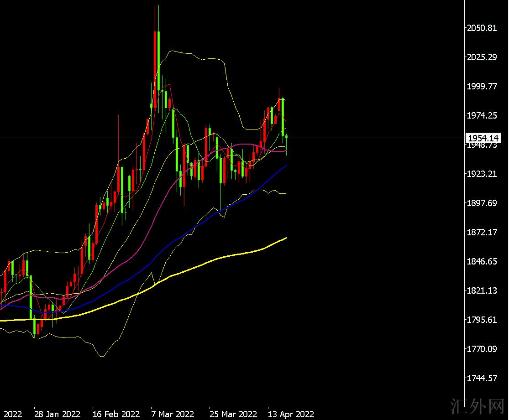
Task: Select the 7 Mar 2022 date marker
Action: click(173, 414)
